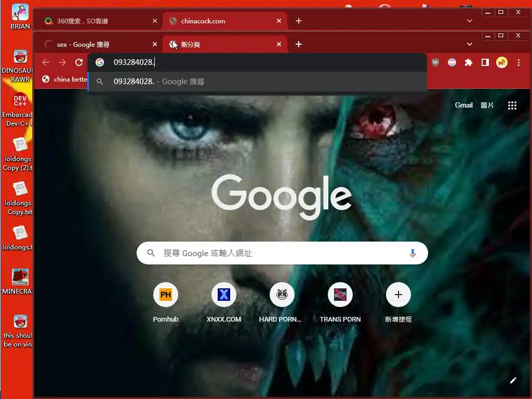The height and width of the screenshot is (399, 532).
Task: Open a new tab in the front window
Action: point(299,45)
